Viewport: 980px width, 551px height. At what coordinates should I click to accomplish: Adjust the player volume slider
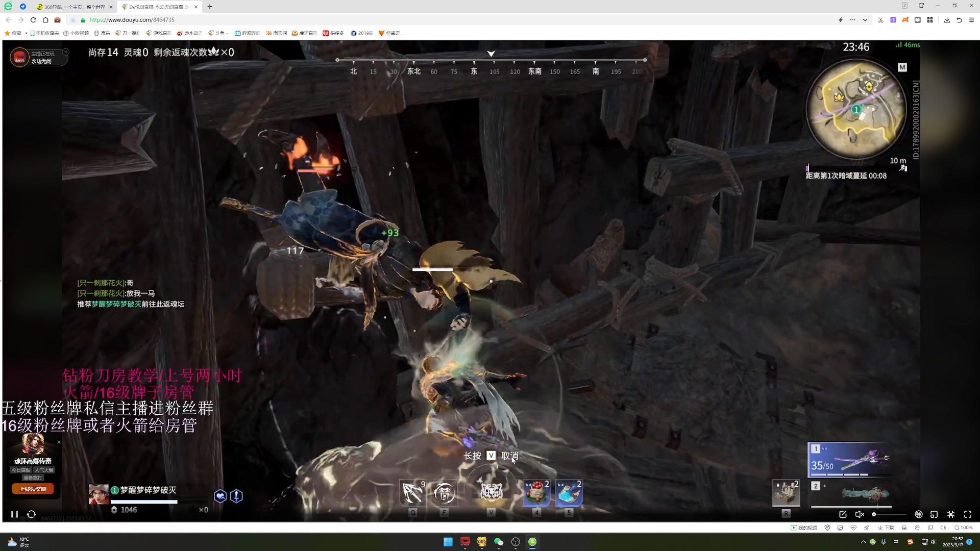889,514
